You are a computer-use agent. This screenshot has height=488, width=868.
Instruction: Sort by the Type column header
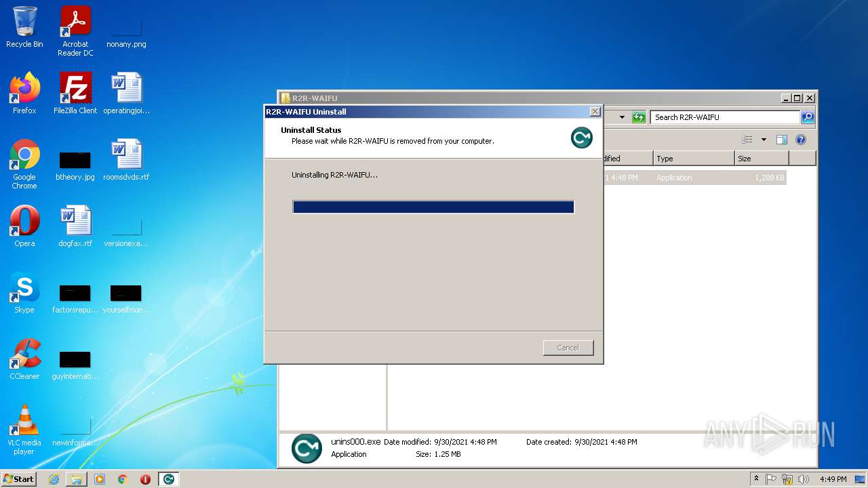(x=694, y=159)
